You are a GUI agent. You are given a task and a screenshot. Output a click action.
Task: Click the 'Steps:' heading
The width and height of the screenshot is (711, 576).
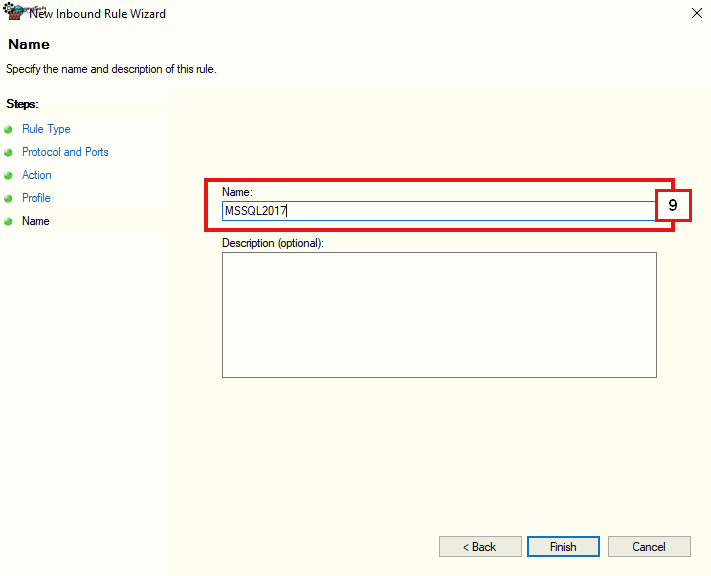pyautogui.click(x=22, y=104)
